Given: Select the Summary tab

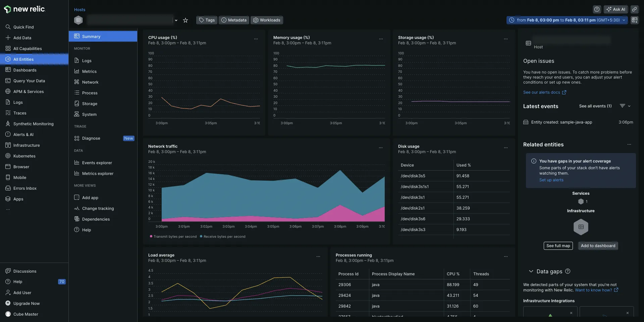Looking at the screenshot, I should (103, 36).
